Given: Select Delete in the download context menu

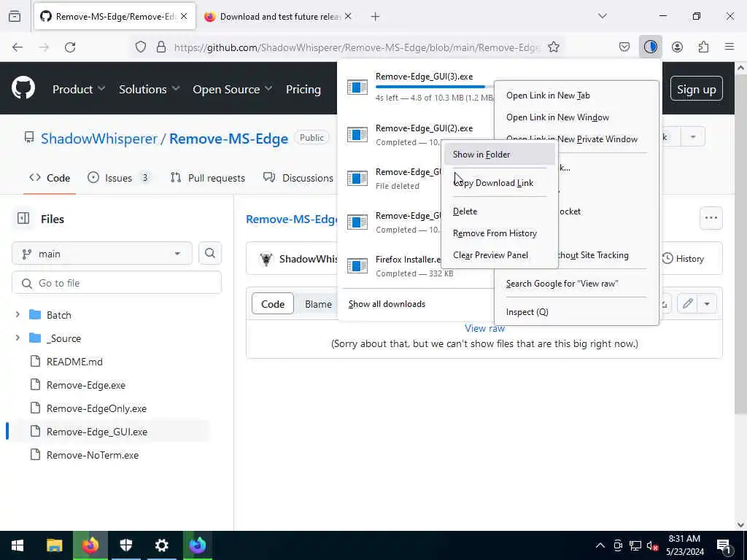Looking at the screenshot, I should (x=499, y=211).
